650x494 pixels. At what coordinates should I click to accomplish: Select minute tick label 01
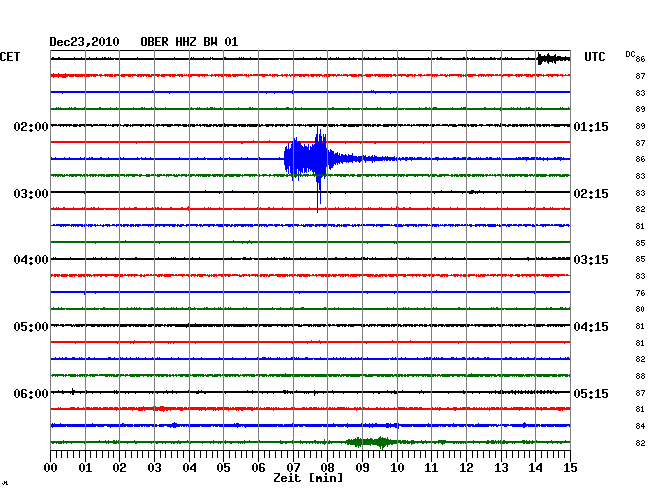[85, 468]
